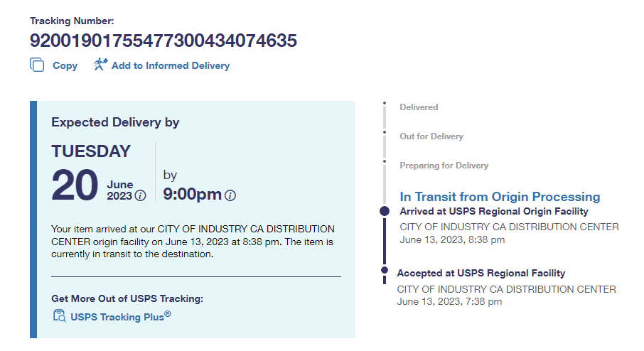The image size is (644, 351).
Task: Select the Delivered step on the timeline
Action: click(x=419, y=107)
